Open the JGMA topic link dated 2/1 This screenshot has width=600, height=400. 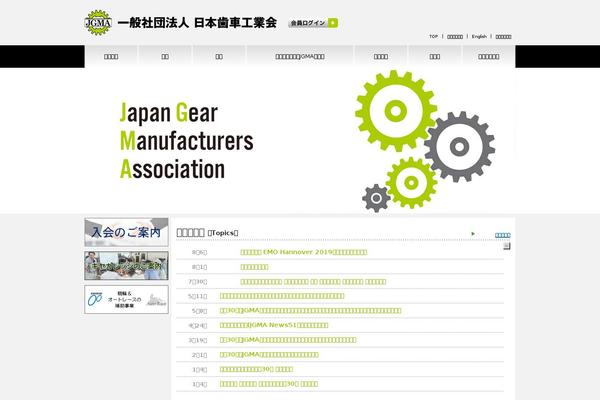[x=269, y=354]
